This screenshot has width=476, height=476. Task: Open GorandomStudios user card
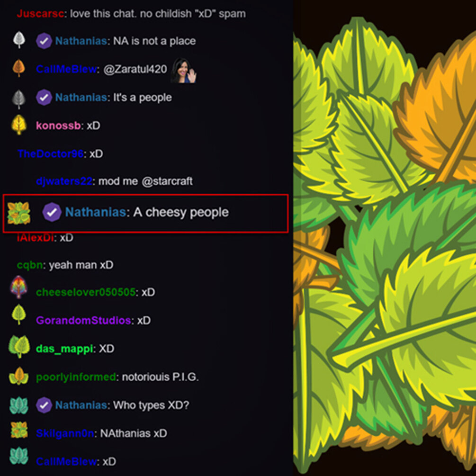[x=83, y=320]
